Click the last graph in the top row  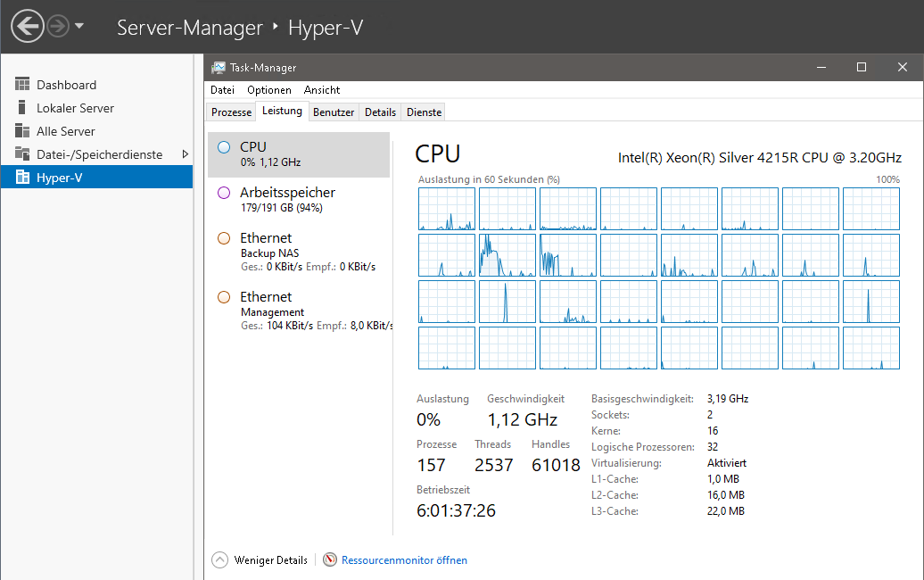[871, 209]
